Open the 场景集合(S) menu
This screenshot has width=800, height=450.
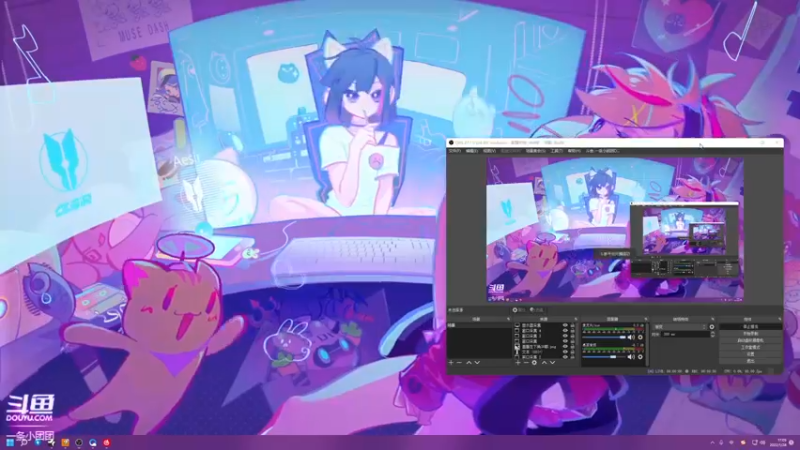click(x=535, y=151)
